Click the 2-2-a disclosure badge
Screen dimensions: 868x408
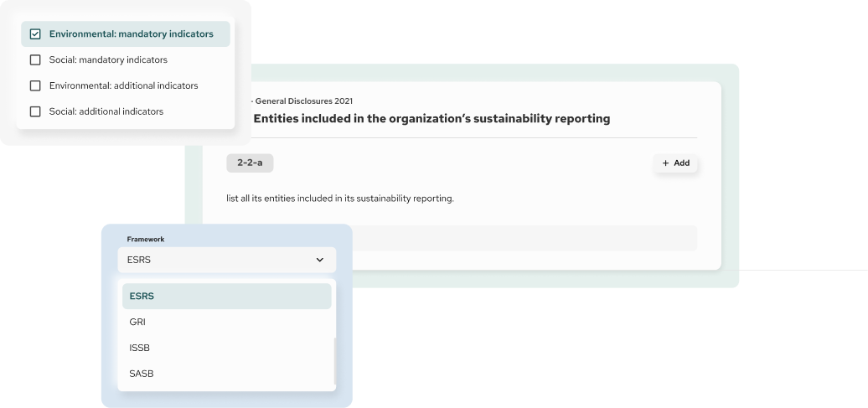[250, 163]
